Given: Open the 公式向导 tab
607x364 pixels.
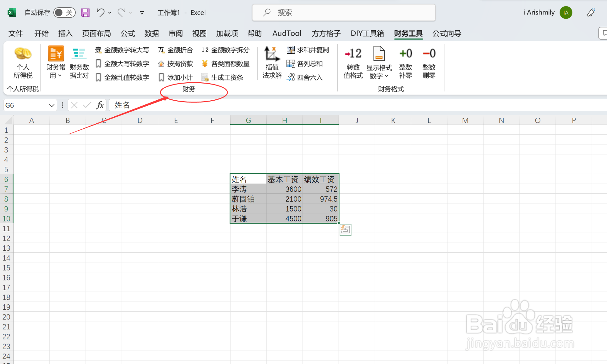Looking at the screenshot, I should [x=447, y=33].
